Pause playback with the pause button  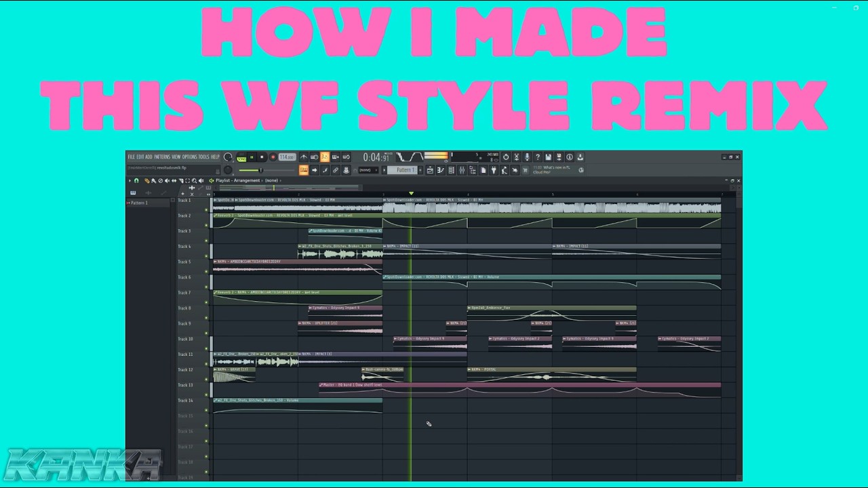(252, 157)
